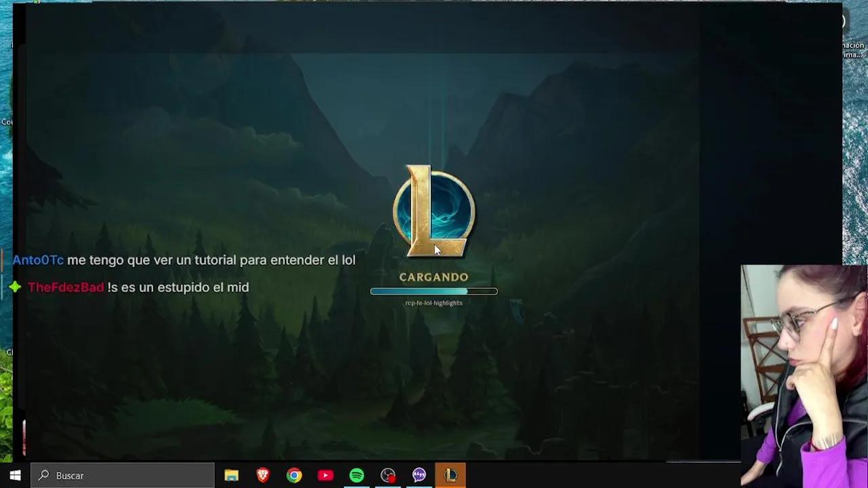Click the CARGANDO loading progress bar

pyautogui.click(x=434, y=291)
